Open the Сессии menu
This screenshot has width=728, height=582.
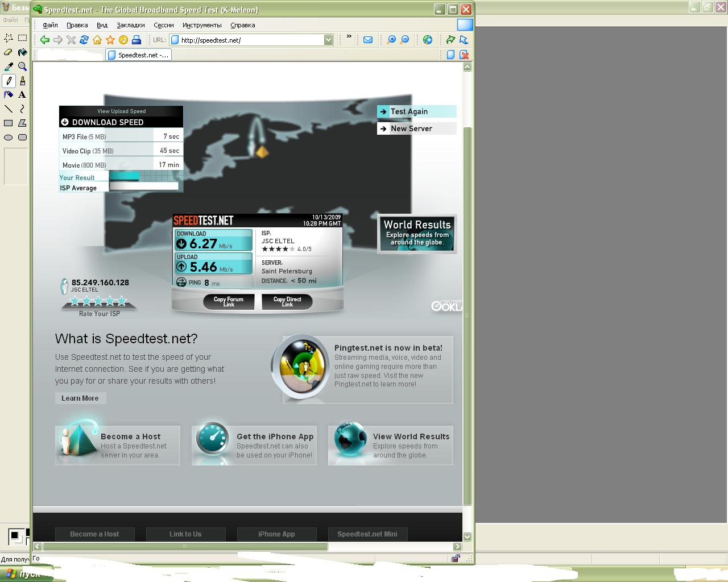click(x=163, y=25)
